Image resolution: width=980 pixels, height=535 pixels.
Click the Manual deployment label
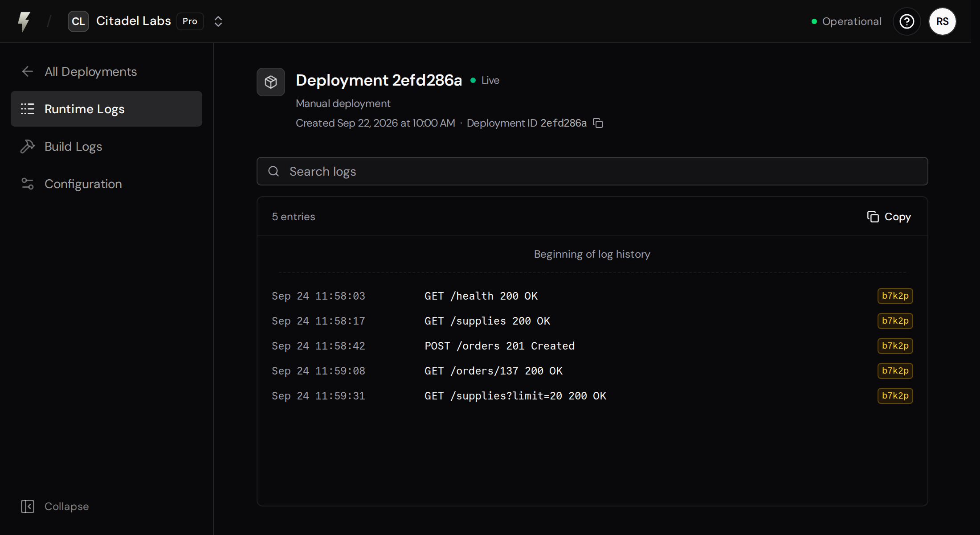pyautogui.click(x=343, y=103)
